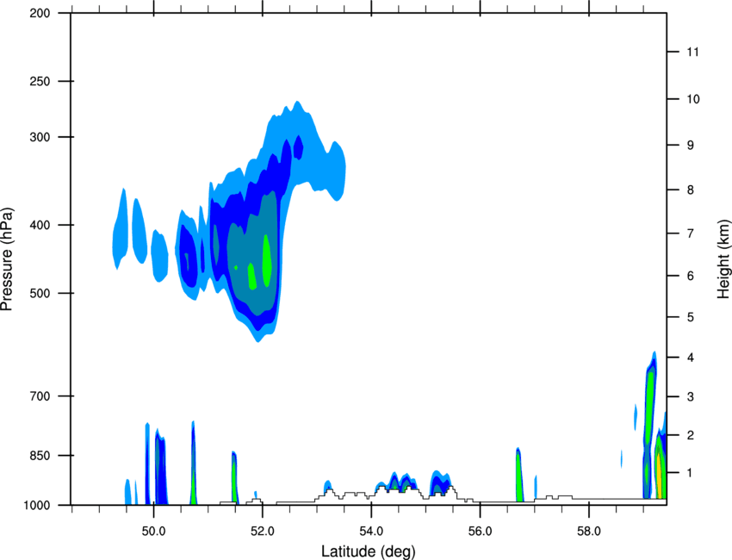Screen dimensions: 732x560
Task: Click the 56.0 latitude label
Action: coord(480,532)
